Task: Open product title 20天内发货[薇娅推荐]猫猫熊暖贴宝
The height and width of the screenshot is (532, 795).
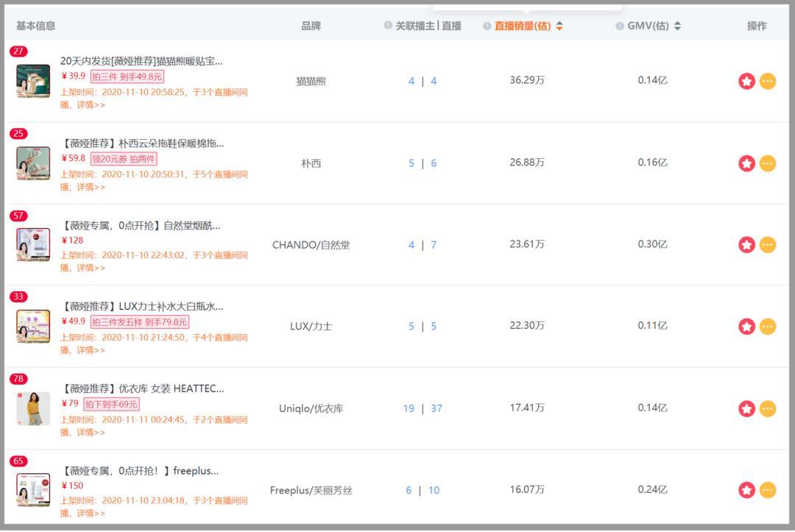Action: point(141,61)
